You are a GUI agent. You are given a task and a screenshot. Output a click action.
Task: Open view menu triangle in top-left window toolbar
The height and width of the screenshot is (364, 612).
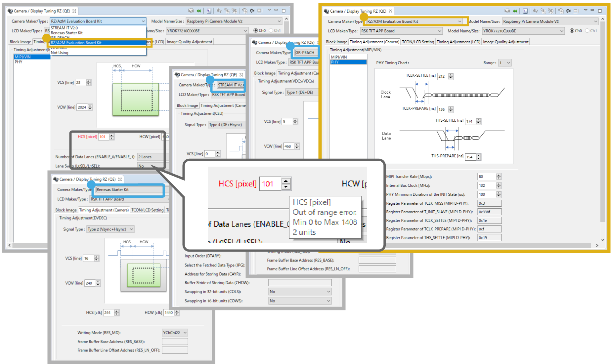(x=269, y=10)
